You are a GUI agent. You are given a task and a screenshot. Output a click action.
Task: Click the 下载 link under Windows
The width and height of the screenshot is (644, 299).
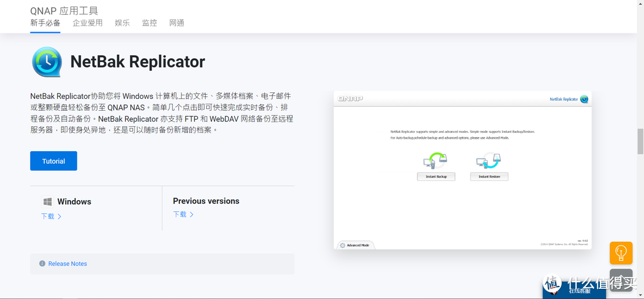(x=51, y=216)
